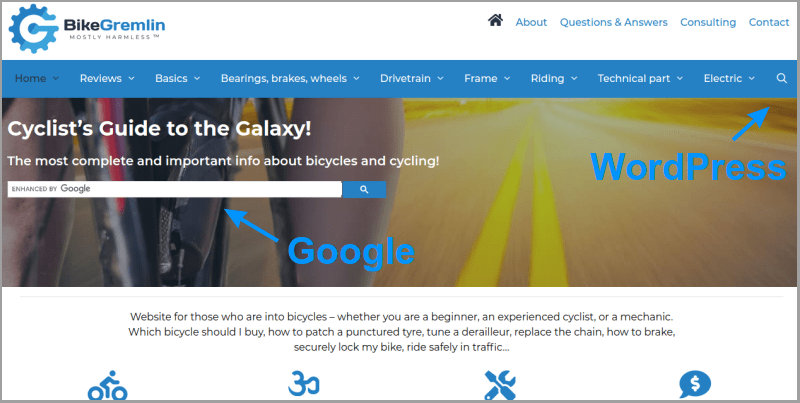Screen dimensions: 800x403
Task: Click the Google enhanced search input field
Action: coord(174,189)
